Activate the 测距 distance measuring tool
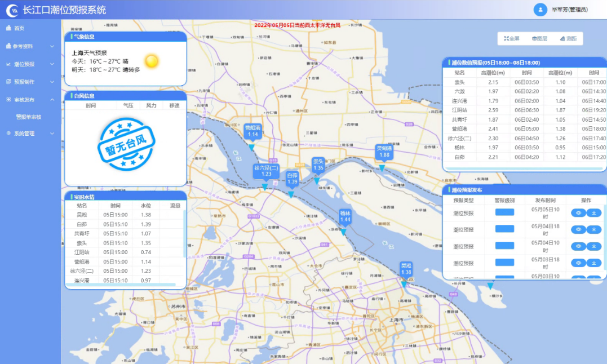The width and height of the screenshot is (607, 364). (x=568, y=39)
